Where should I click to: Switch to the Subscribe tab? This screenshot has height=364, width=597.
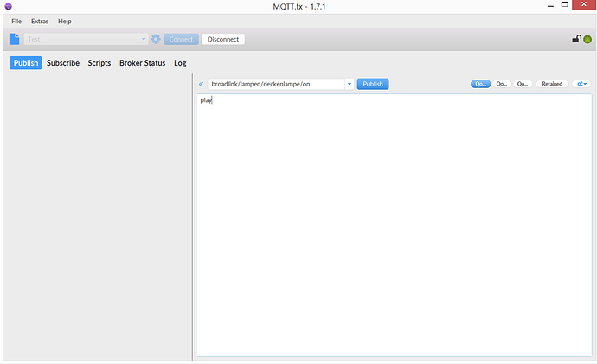point(63,63)
